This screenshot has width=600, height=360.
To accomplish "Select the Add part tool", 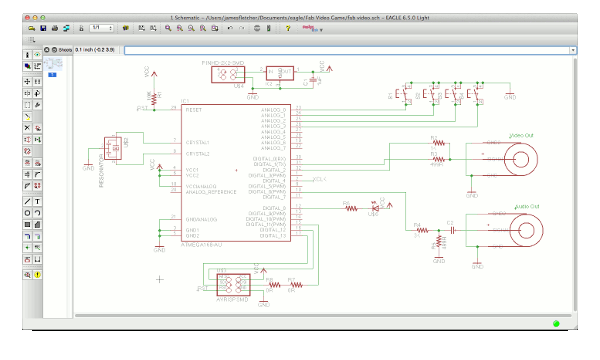I will pyautogui.click(x=37, y=128).
